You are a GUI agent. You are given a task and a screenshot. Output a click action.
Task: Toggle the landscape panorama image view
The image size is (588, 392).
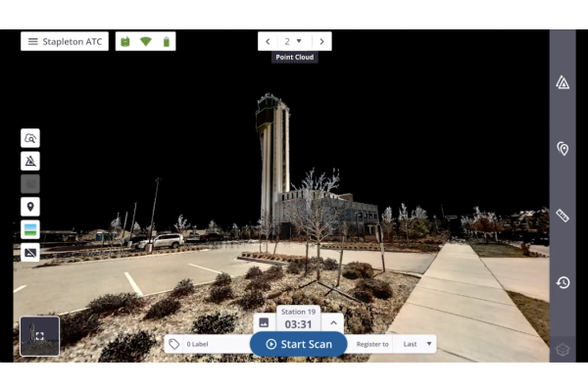tap(30, 229)
